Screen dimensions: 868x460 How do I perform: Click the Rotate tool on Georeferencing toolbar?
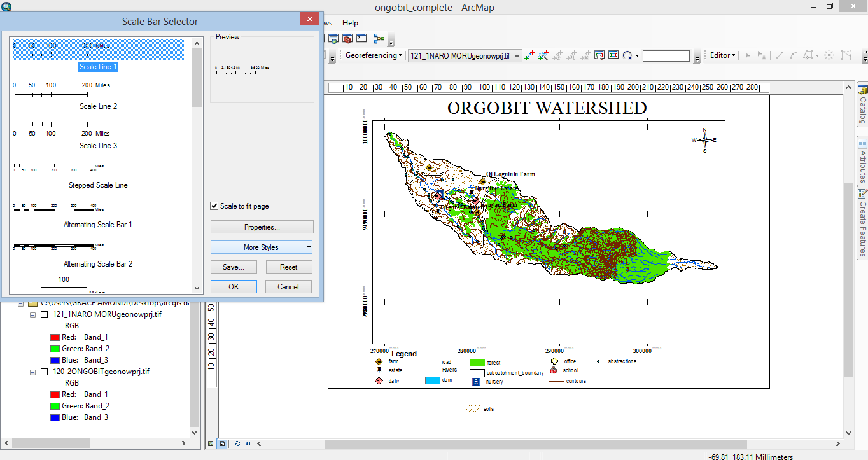(627, 55)
